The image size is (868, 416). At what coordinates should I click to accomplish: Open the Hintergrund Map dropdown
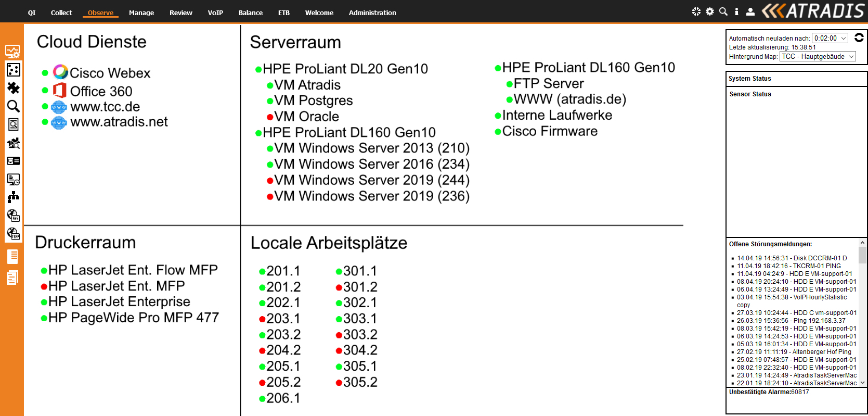818,56
